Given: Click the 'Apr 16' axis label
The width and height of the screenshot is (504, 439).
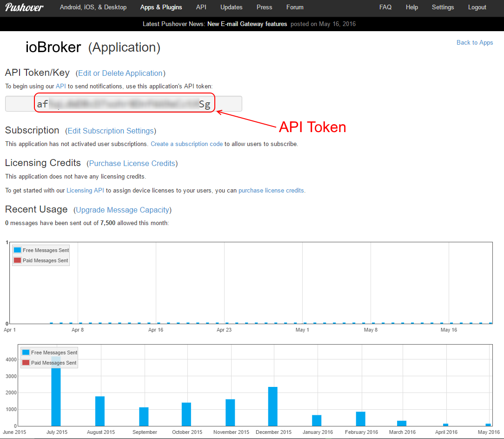Looking at the screenshot, I should click(156, 330).
